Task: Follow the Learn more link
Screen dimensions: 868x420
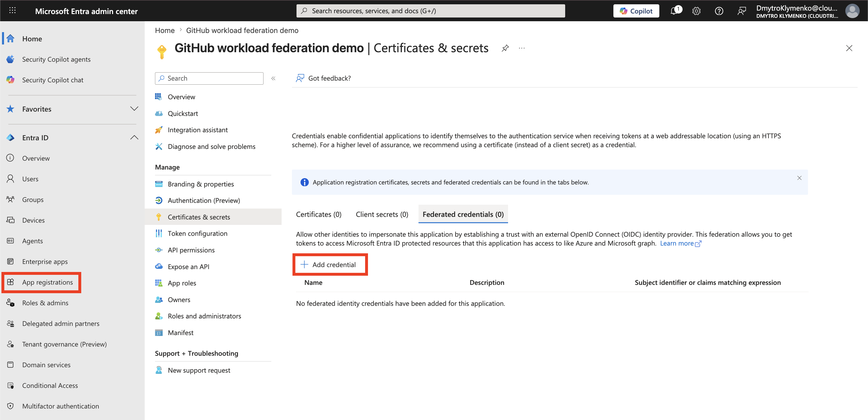Action: (680, 243)
